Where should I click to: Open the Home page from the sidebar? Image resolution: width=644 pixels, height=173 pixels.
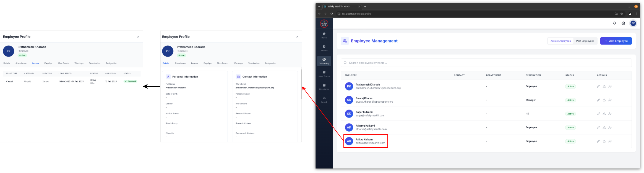324,35
